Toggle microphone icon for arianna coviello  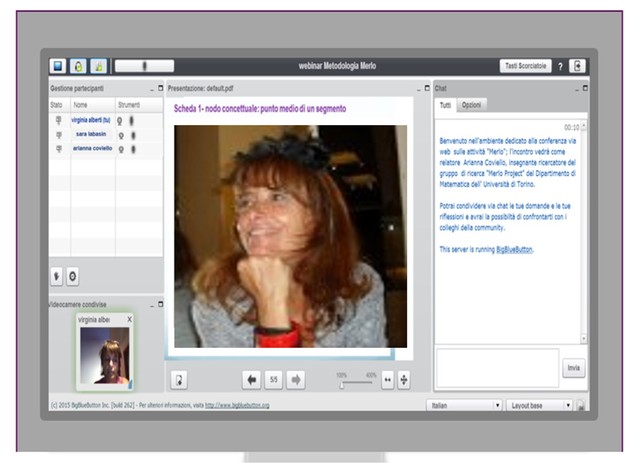point(133,149)
